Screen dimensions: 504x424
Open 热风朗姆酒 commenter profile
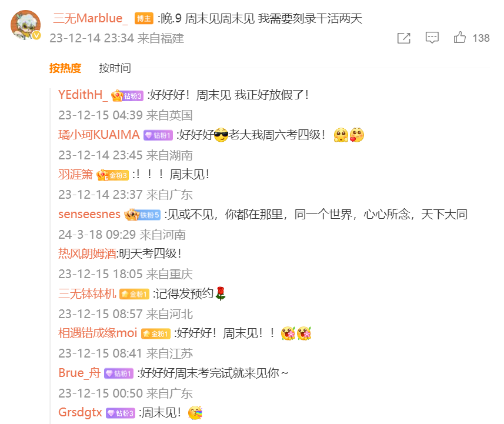pyautogui.click(x=87, y=254)
